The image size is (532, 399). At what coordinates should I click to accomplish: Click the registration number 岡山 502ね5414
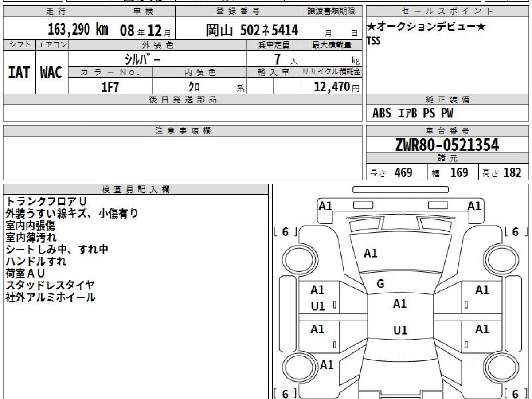(251, 30)
